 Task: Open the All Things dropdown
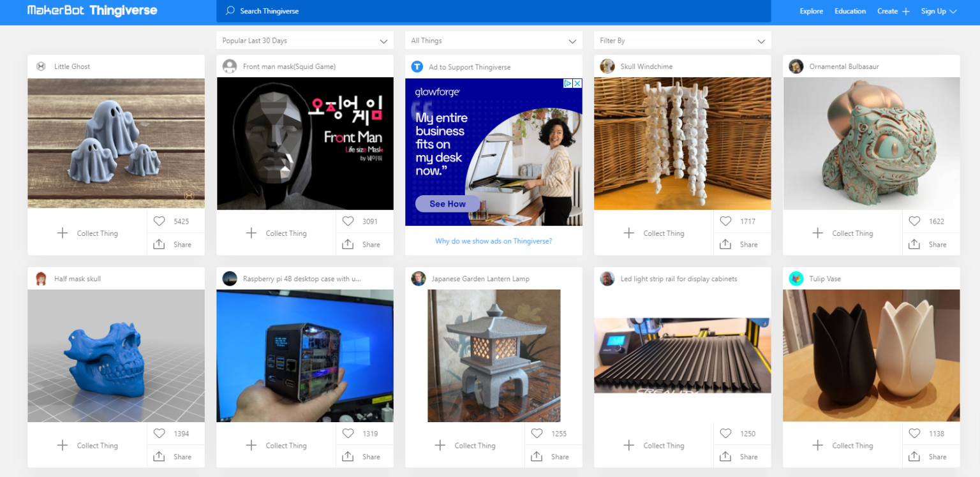click(493, 40)
